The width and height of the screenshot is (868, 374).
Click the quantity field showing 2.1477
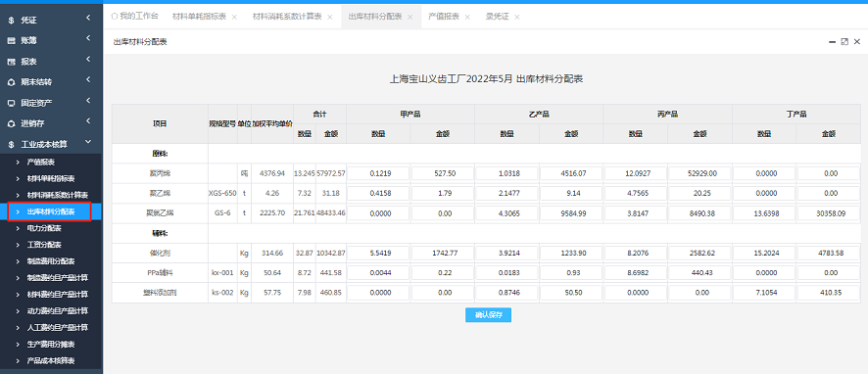coord(507,193)
